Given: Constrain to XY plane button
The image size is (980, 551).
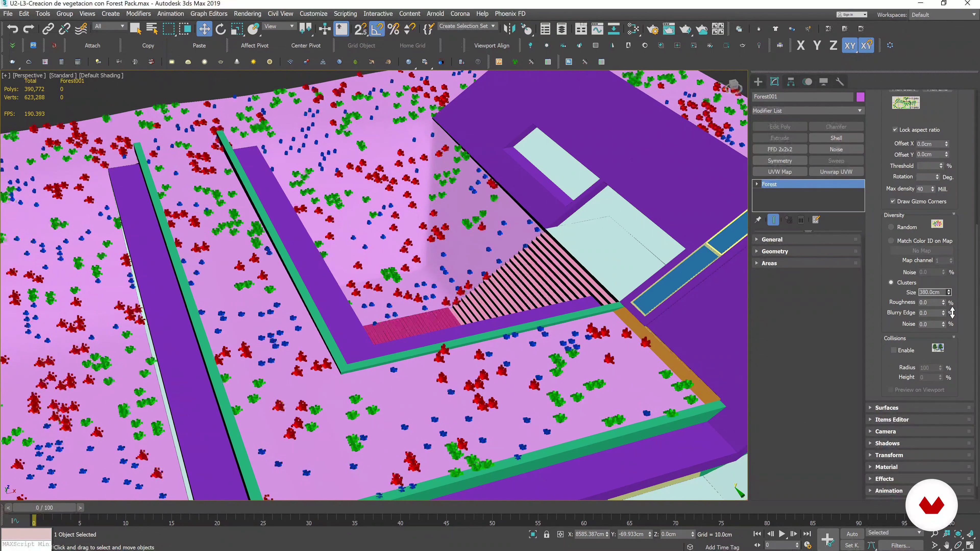Looking at the screenshot, I should click(850, 45).
